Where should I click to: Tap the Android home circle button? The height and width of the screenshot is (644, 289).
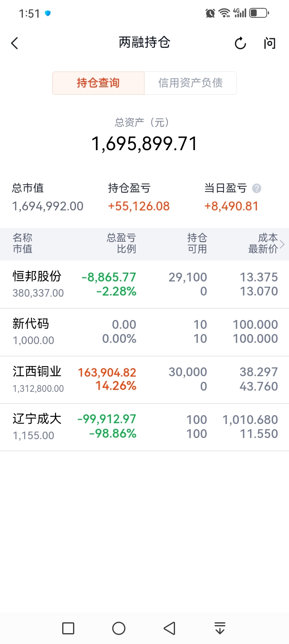click(119, 628)
